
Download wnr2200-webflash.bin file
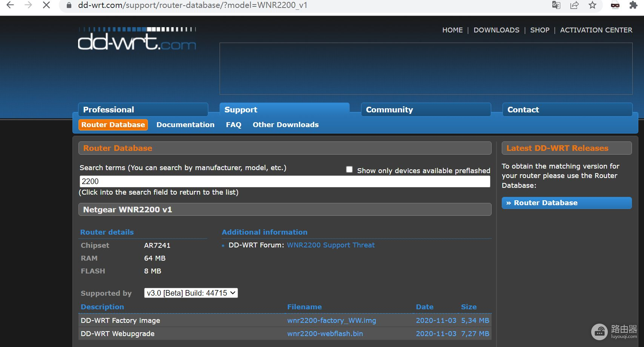pos(325,334)
